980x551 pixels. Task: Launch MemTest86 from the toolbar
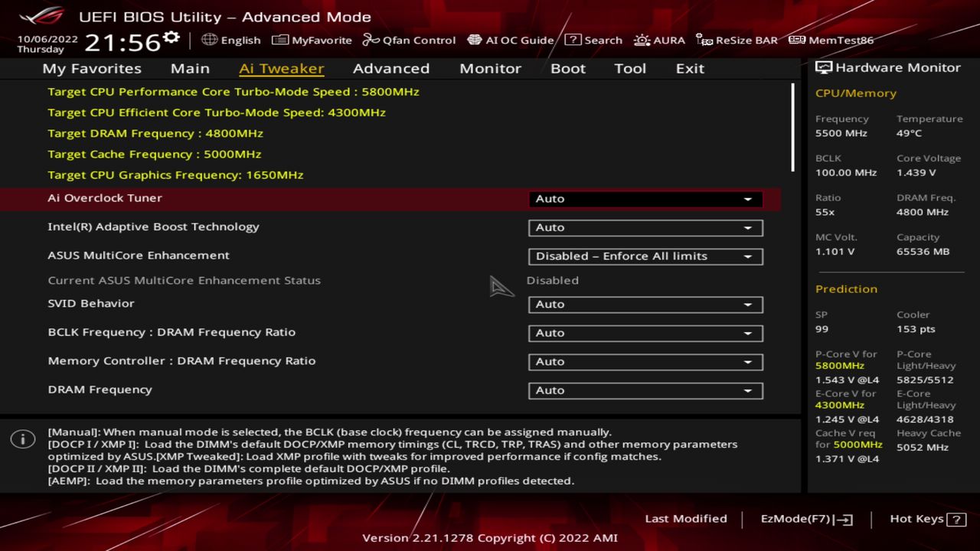tap(831, 40)
